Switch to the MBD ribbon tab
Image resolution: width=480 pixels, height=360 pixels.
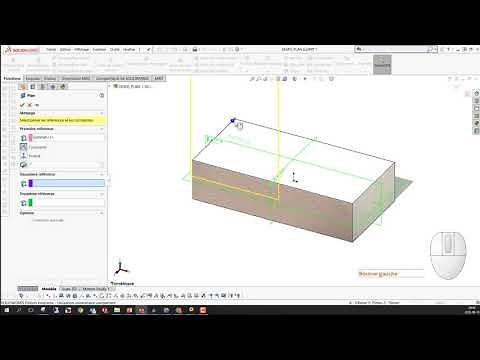pos(159,79)
